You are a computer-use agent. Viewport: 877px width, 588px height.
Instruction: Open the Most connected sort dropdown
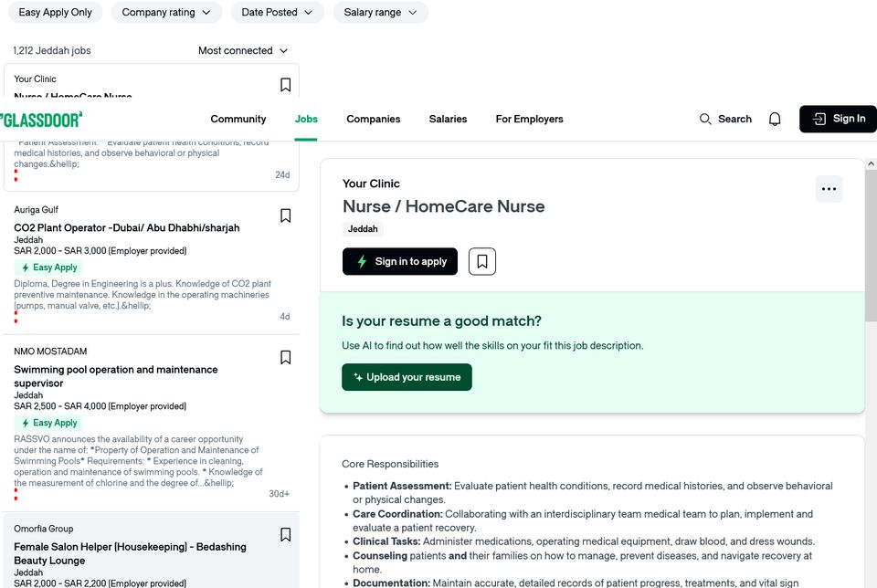[x=243, y=50]
